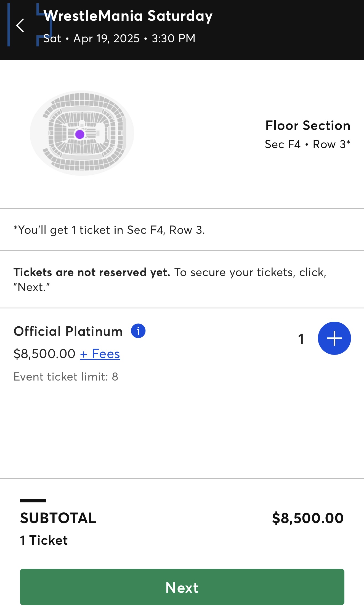Click the Sec F4 • Row 3 label
The width and height of the screenshot is (364, 611).
tap(307, 144)
